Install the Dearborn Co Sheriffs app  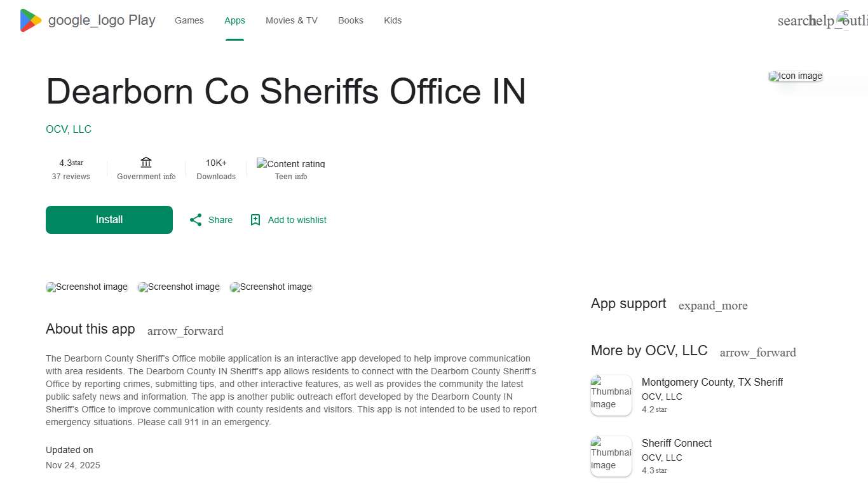109,219
